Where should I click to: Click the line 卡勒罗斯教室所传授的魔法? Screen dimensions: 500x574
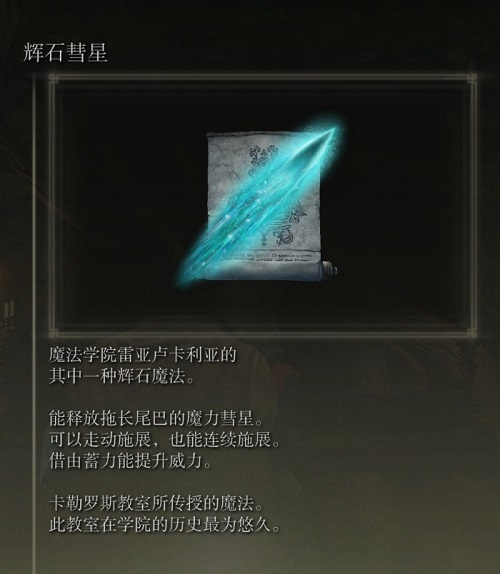click(x=156, y=503)
